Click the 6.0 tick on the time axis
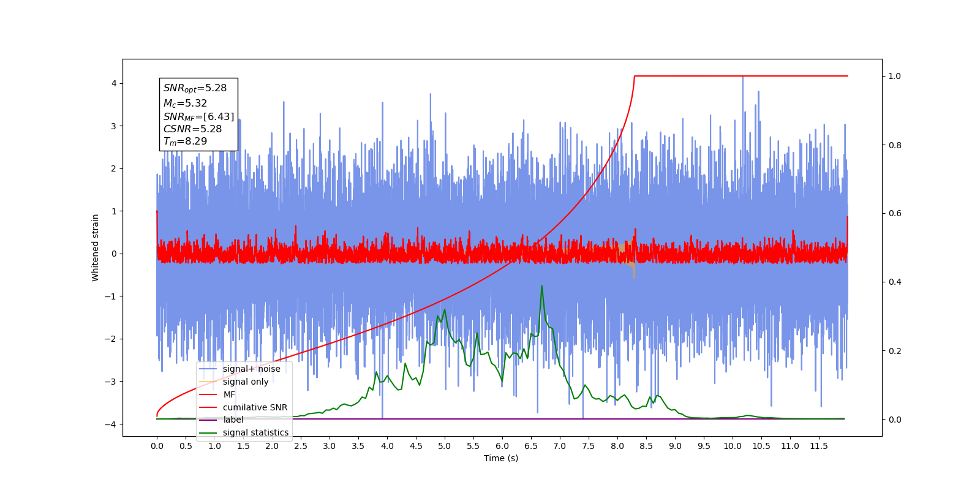Screen dimensions: 980x490 coord(502,446)
